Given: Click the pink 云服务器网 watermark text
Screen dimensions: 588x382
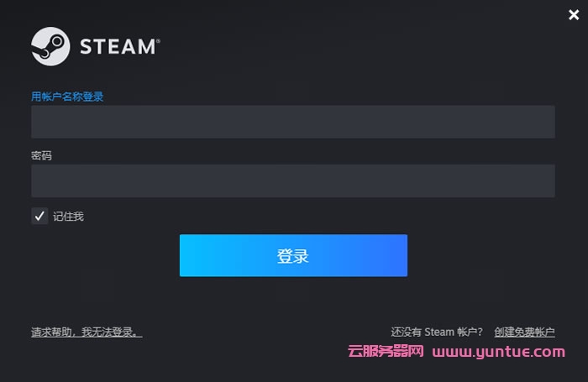Looking at the screenshot, I should (386, 351).
